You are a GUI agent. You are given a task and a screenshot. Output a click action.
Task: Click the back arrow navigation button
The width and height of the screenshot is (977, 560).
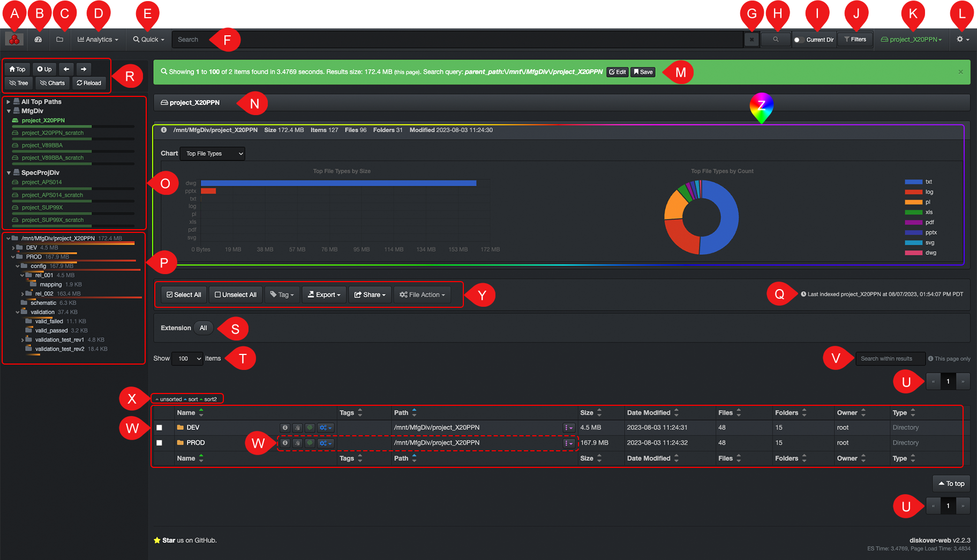(x=66, y=69)
